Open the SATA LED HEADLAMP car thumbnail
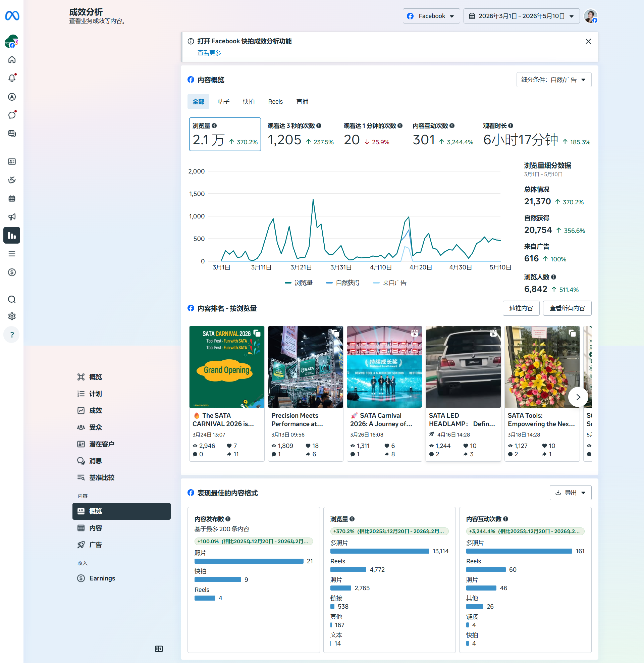Viewport: 644px width, 663px height. (x=463, y=367)
